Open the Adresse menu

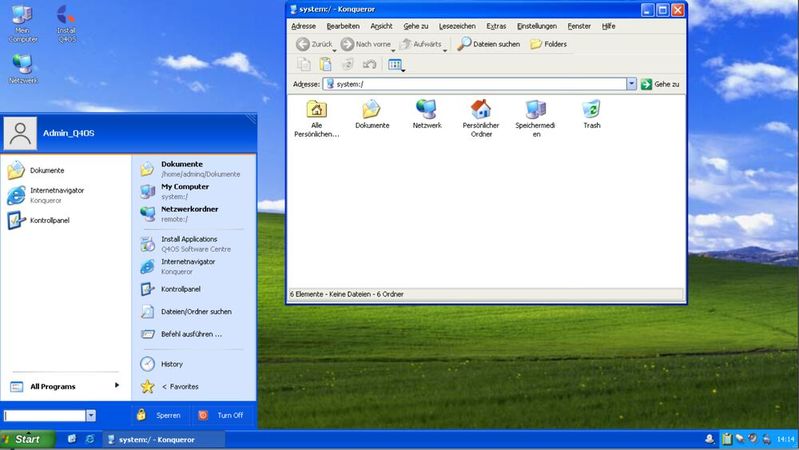[x=304, y=26]
